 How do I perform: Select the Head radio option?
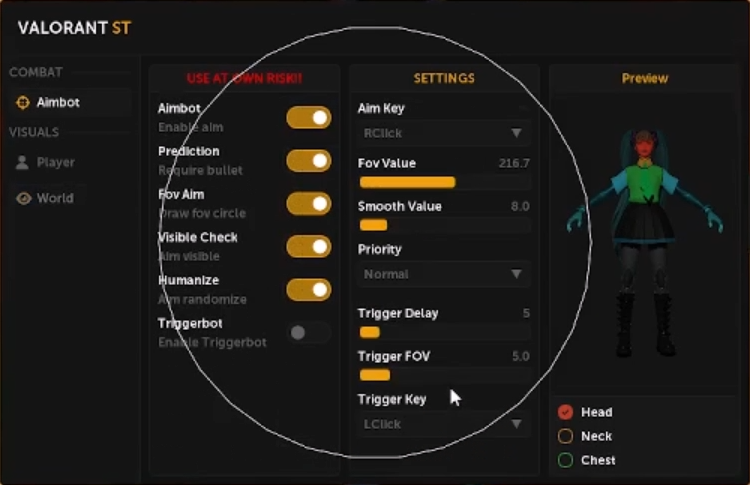click(565, 412)
